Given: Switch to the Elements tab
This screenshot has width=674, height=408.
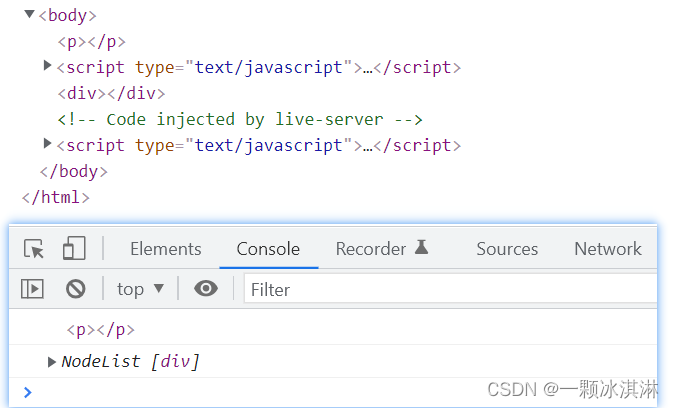Looking at the screenshot, I should coord(166,248).
